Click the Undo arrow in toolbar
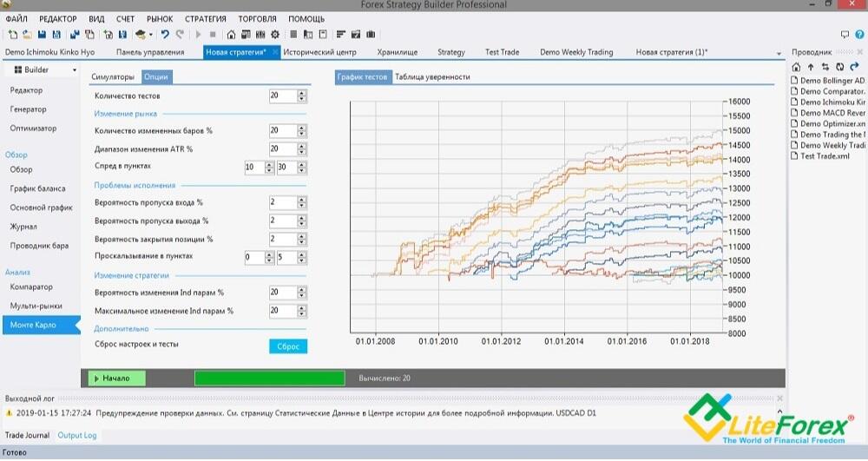868x461 pixels. pyautogui.click(x=165, y=35)
